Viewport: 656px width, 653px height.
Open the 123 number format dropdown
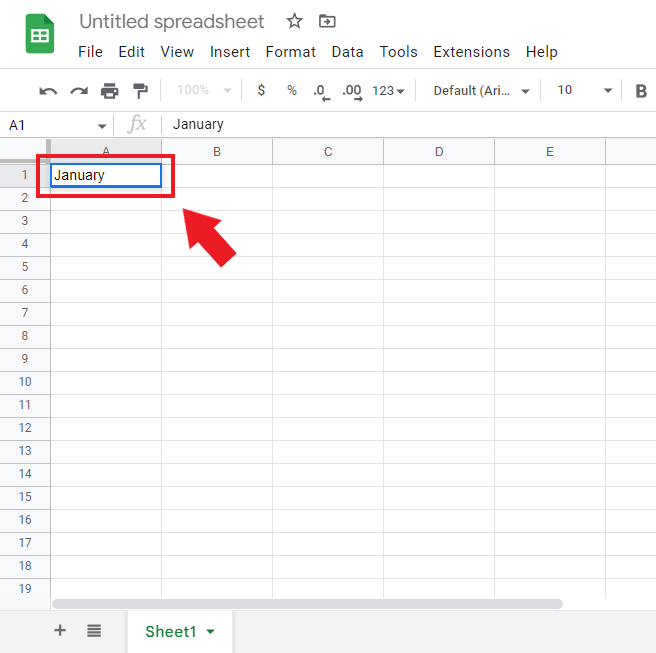click(388, 91)
